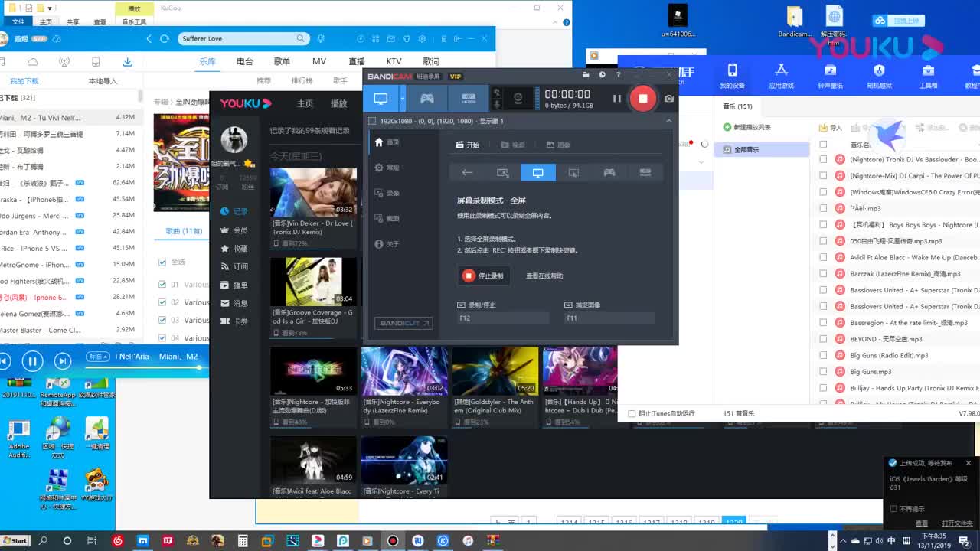Toggle Bandicam webcam overlay icon

[x=518, y=98]
